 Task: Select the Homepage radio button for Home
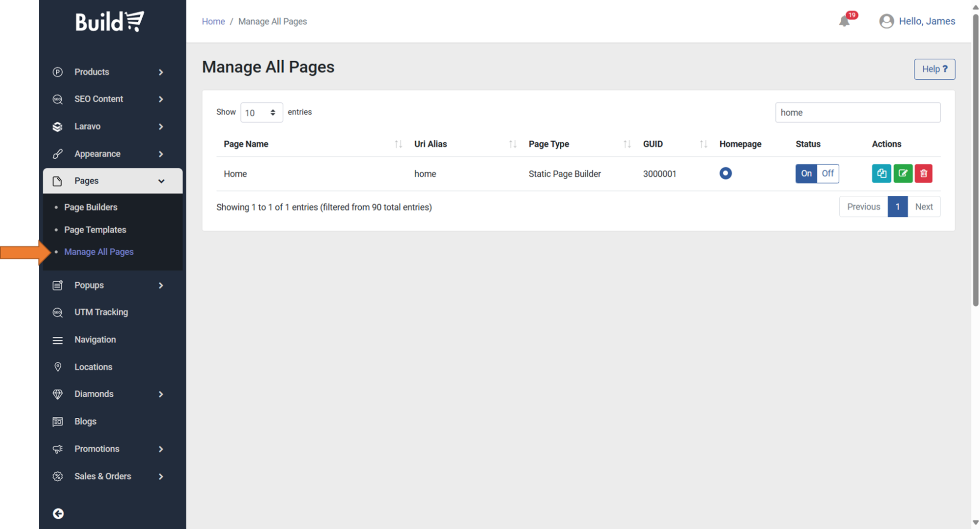pos(726,173)
